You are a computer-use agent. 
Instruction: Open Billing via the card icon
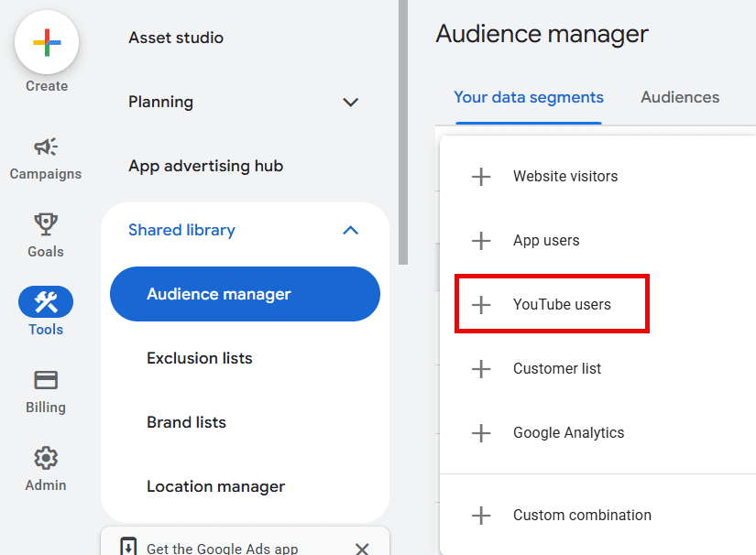[46, 380]
